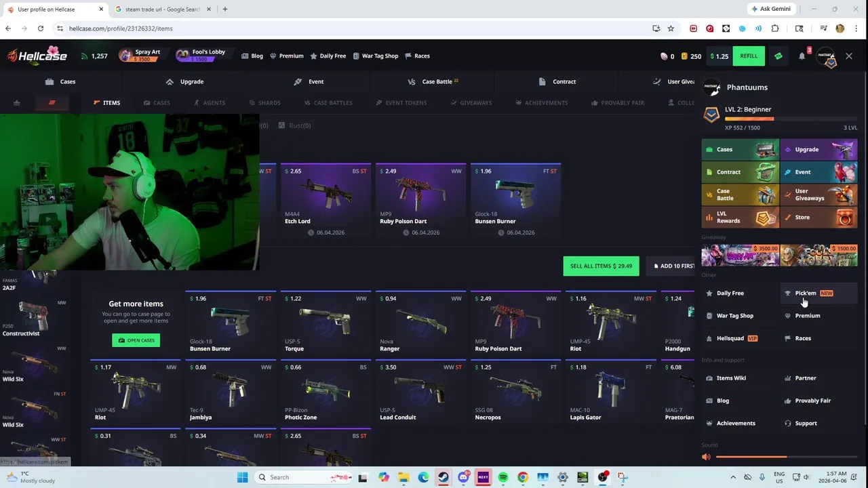Viewport: 868px width, 488px height.
Task: Click the Chrome address bar URL
Action: 121,28
